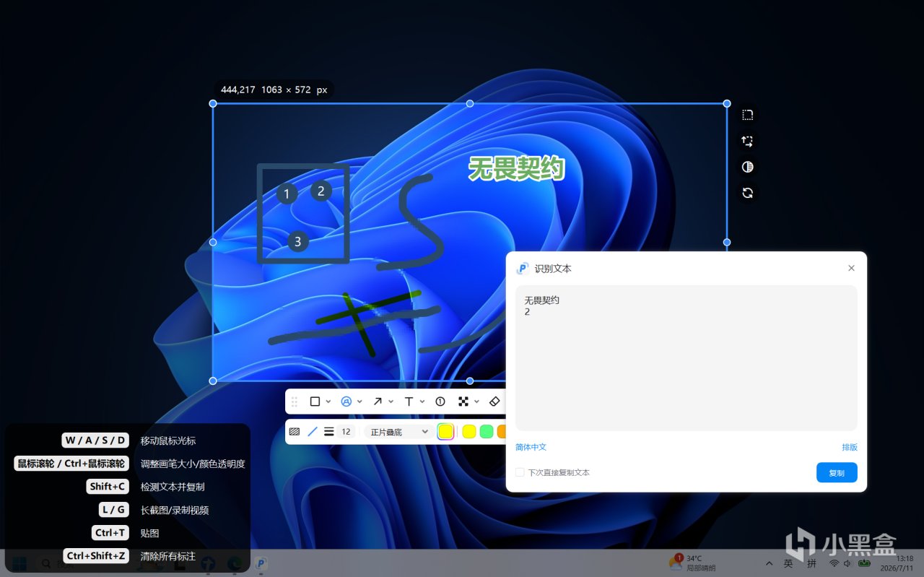Click the 移动鼠标光标 hint text
Screen dimensions: 924x577
[x=168, y=441]
